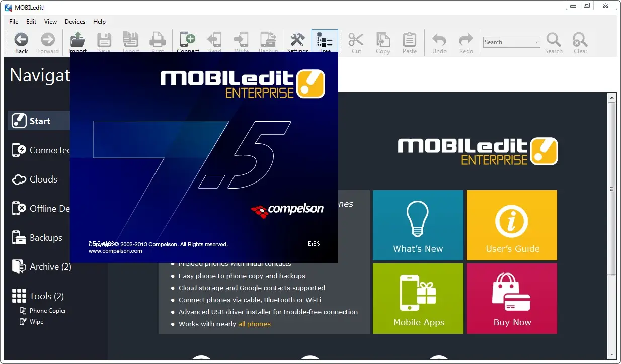Select the Wipe tool
The height and width of the screenshot is (364, 621).
(x=36, y=322)
